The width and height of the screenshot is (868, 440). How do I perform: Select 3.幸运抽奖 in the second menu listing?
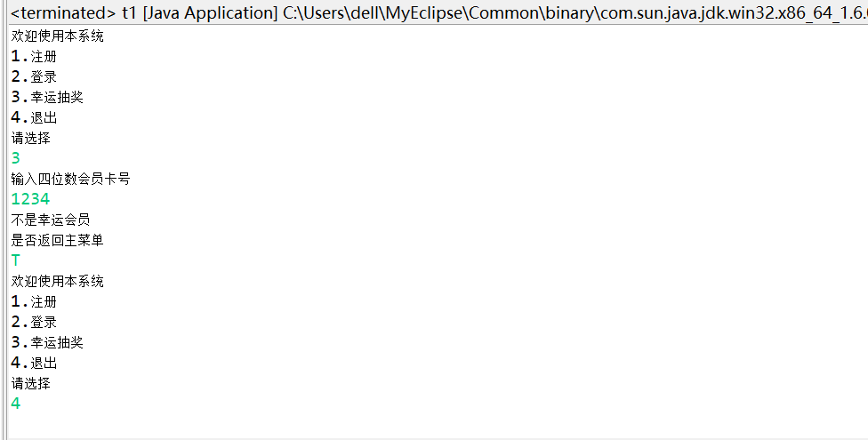[x=48, y=342]
